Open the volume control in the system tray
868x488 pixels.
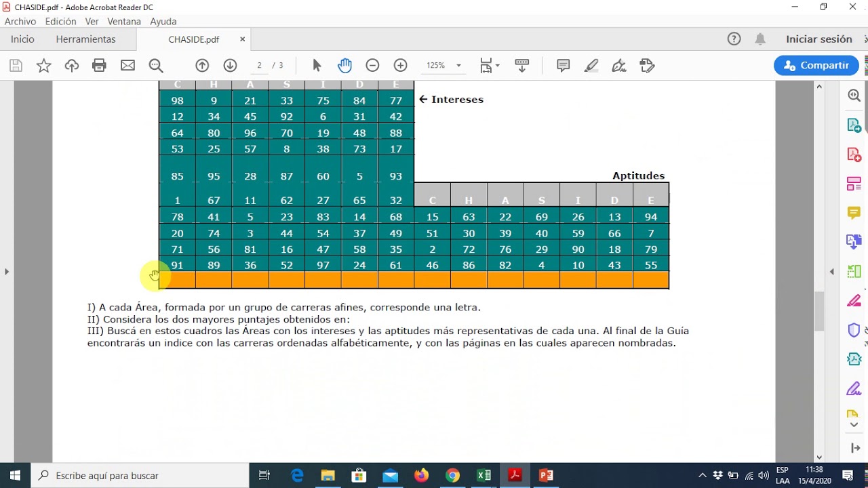764,476
